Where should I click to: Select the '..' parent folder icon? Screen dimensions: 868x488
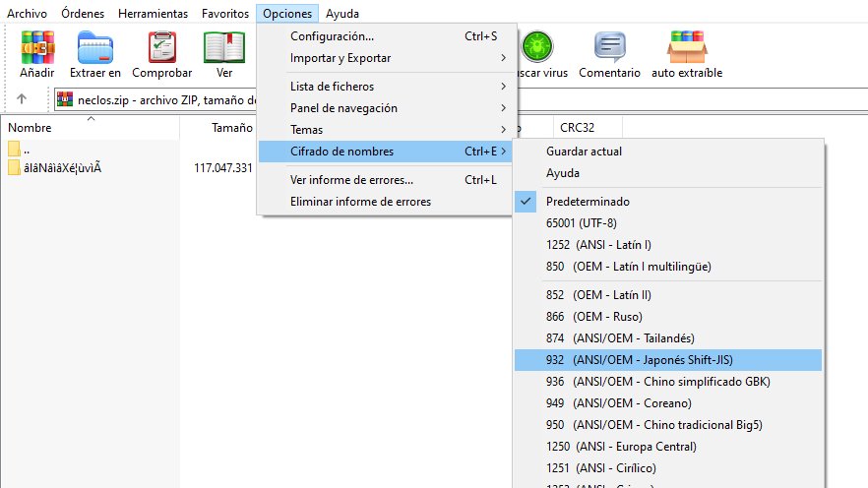(x=14, y=149)
